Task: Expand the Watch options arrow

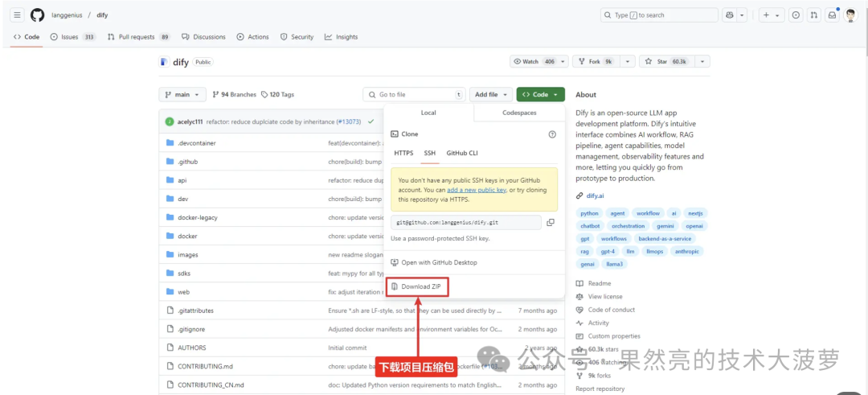Action: click(x=563, y=61)
